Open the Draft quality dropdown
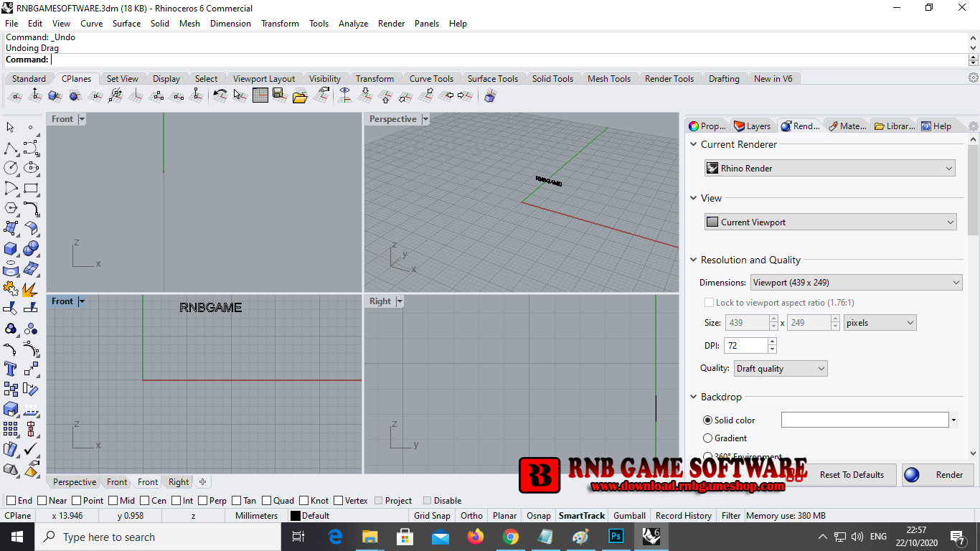This screenshot has width=980, height=551. coord(781,369)
